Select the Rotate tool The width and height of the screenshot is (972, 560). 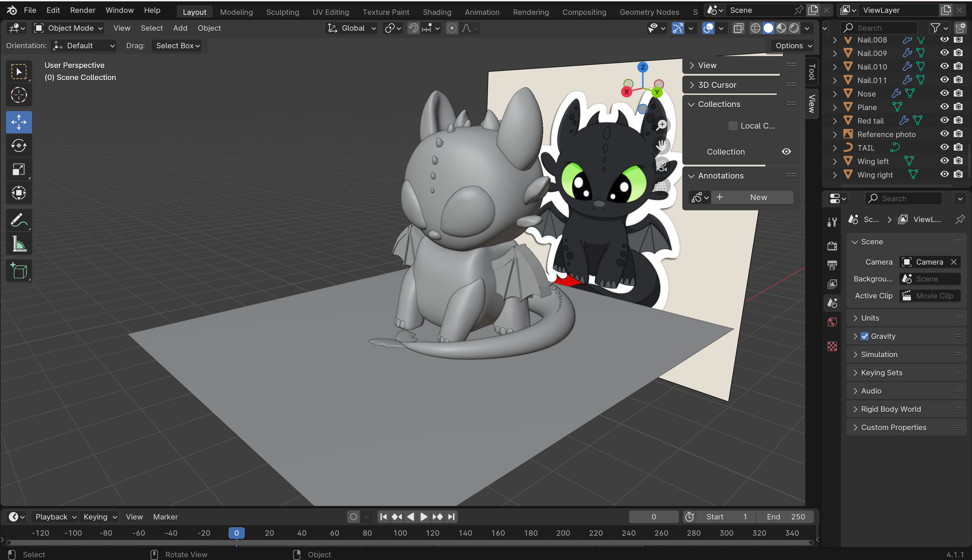[x=19, y=146]
